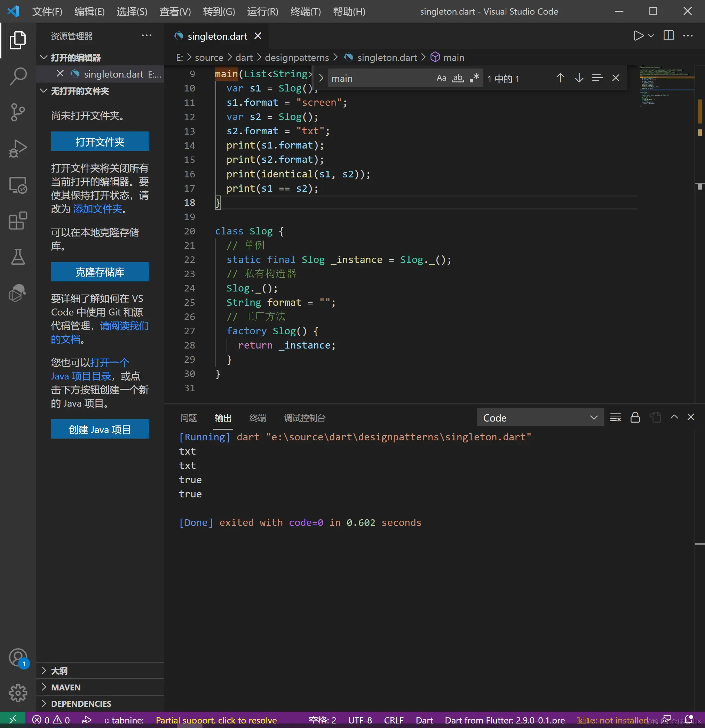
Task: Open the Run and Debug view
Action: 18,149
